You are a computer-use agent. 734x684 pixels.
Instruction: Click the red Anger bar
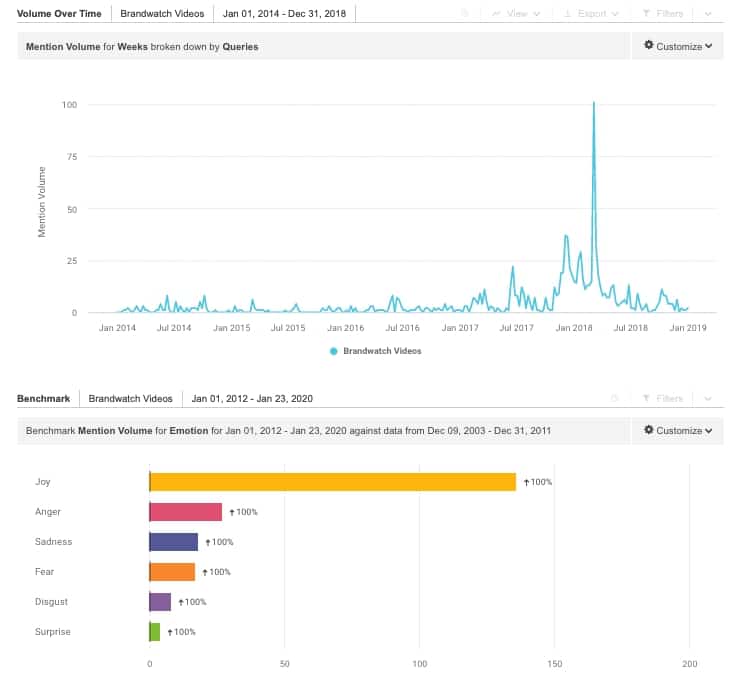pyautogui.click(x=186, y=512)
